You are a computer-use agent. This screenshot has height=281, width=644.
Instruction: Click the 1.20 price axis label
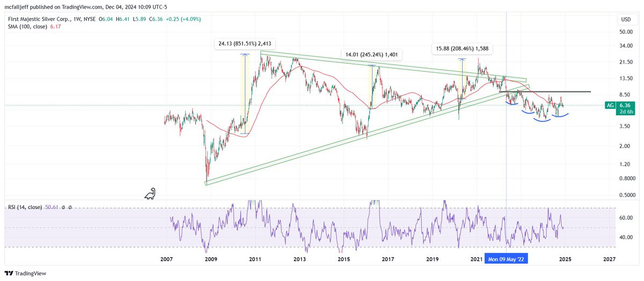click(x=625, y=164)
